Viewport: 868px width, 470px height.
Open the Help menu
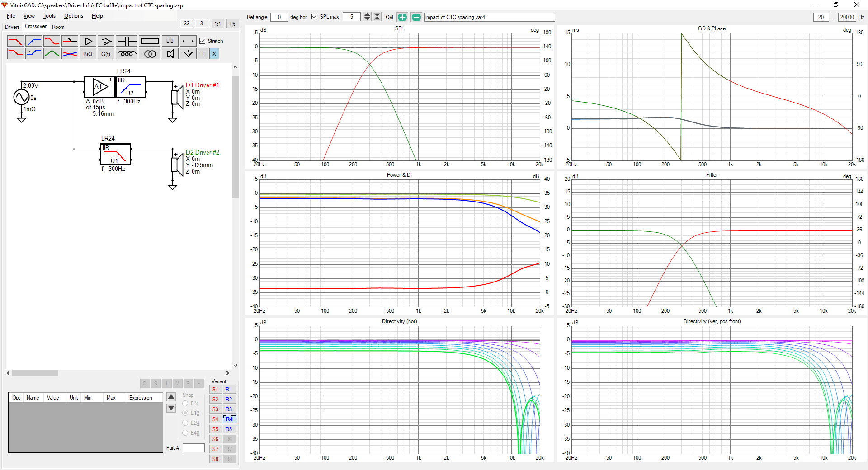click(x=97, y=16)
